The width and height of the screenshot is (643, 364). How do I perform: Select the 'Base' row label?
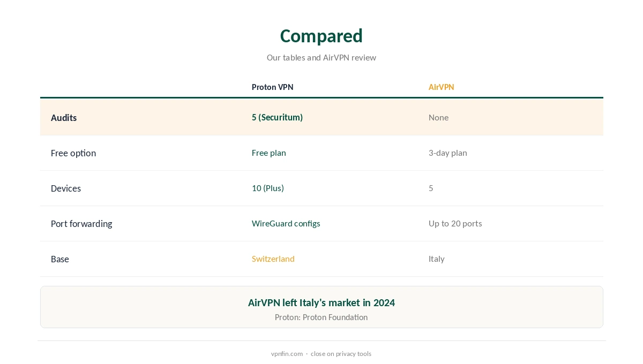pyautogui.click(x=60, y=259)
